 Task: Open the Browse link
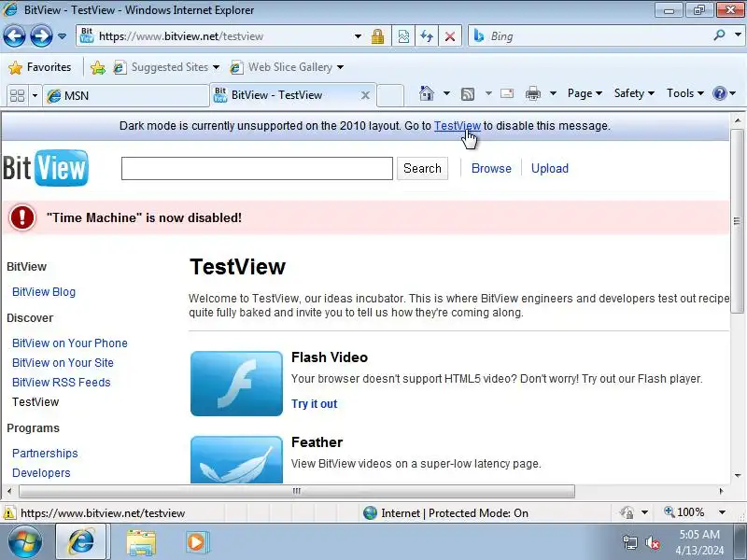pos(491,169)
